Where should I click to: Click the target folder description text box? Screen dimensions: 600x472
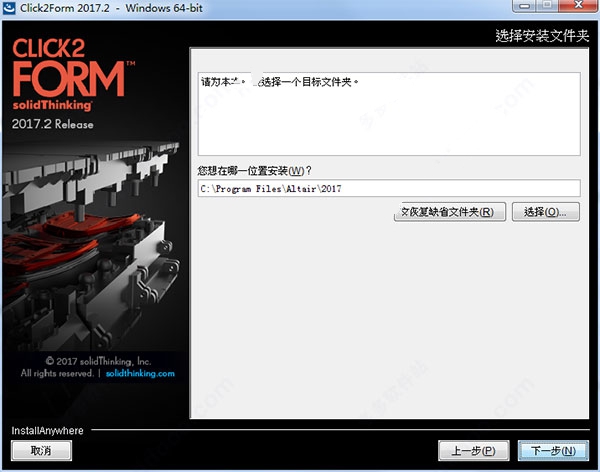click(389, 114)
